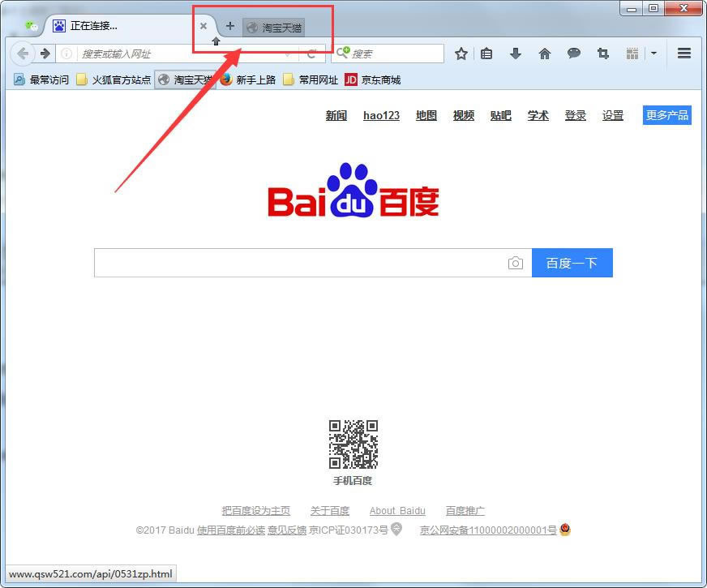
Task: Click the 更多产品 button
Action: pos(667,115)
